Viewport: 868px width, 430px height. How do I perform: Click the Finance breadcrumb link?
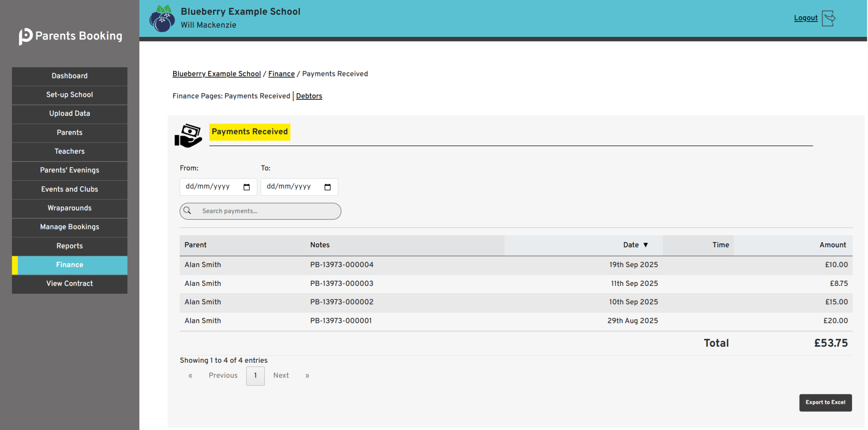[281, 74]
